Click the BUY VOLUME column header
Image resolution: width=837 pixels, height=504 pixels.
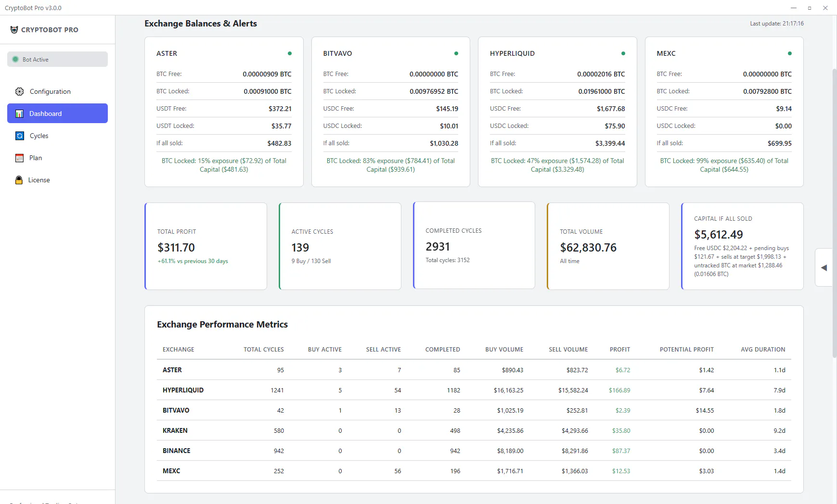[504, 350]
